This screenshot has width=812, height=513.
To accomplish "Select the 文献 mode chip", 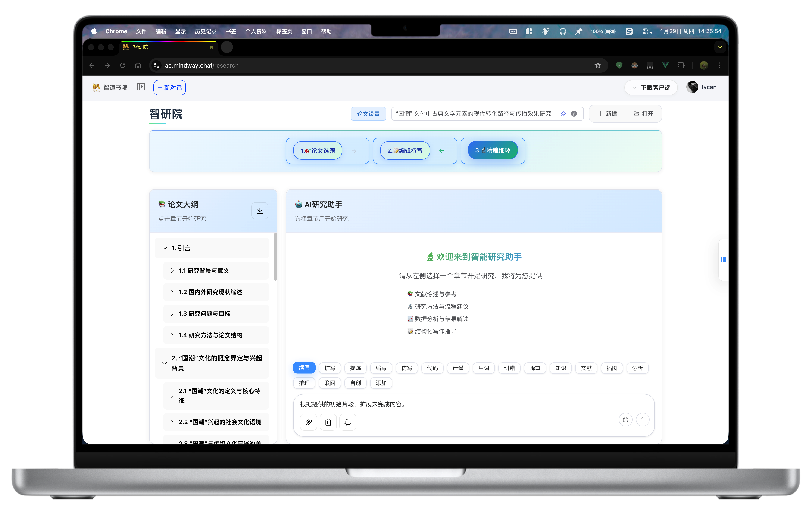I will point(586,368).
